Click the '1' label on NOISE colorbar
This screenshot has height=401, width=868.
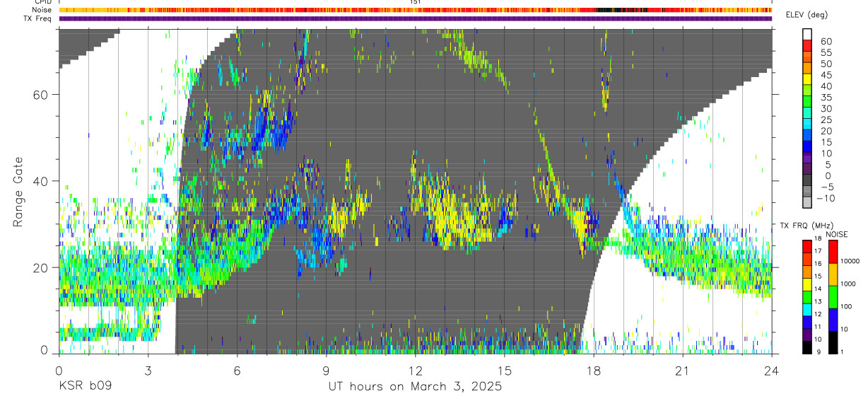pos(843,351)
